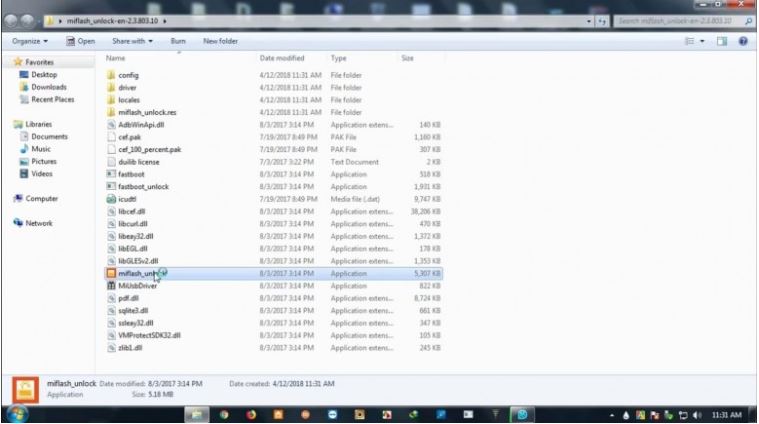The image size is (759, 424).
Task: Click the Burn toolbar button
Action: tap(178, 41)
